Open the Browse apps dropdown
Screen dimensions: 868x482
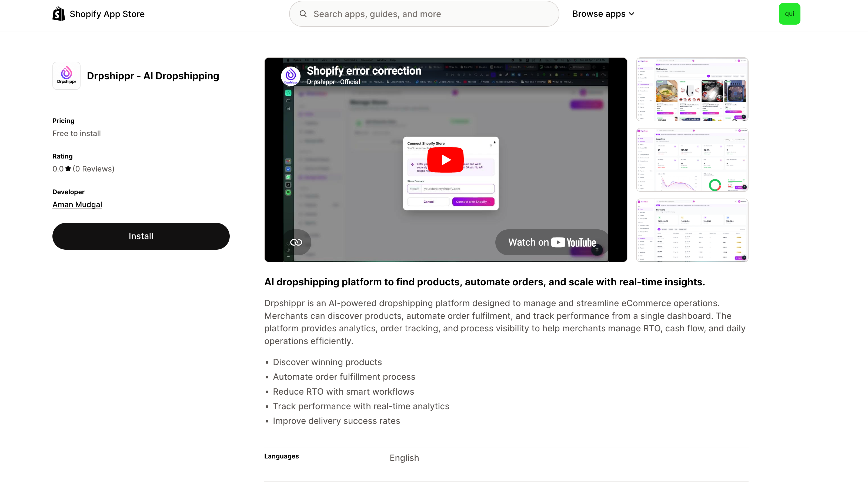click(603, 14)
